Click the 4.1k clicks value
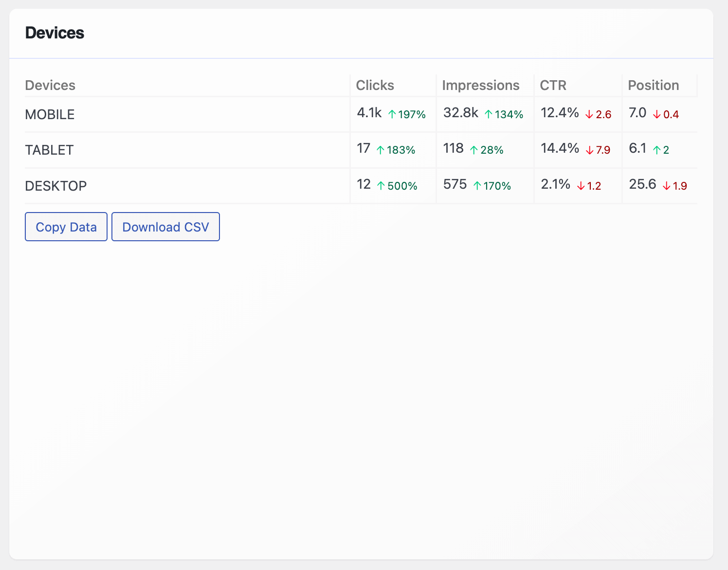This screenshot has height=570, width=728. [369, 113]
